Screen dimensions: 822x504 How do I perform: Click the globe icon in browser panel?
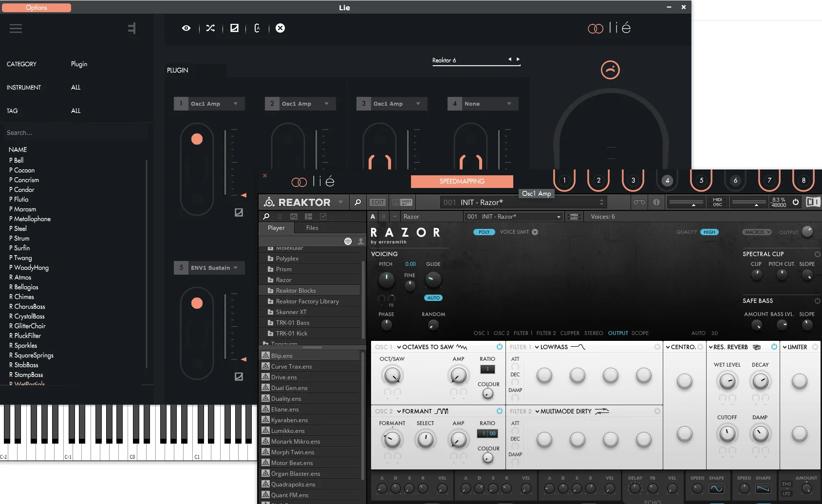(348, 241)
